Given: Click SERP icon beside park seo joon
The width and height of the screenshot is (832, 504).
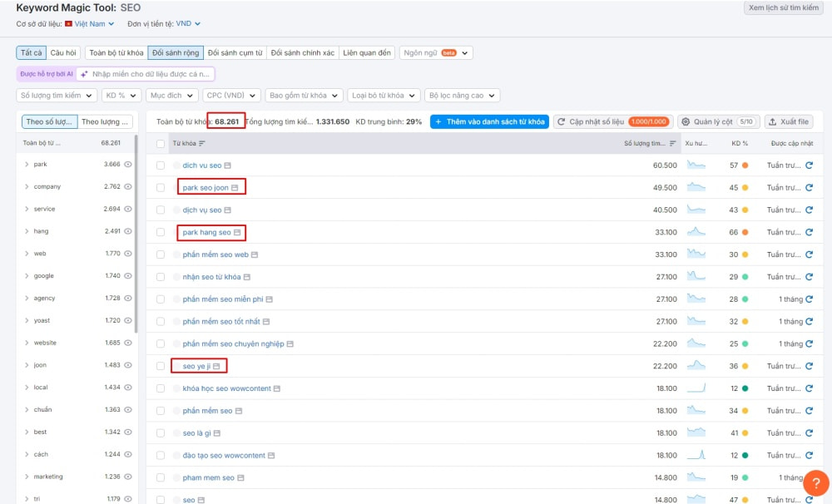Looking at the screenshot, I should 235,188.
